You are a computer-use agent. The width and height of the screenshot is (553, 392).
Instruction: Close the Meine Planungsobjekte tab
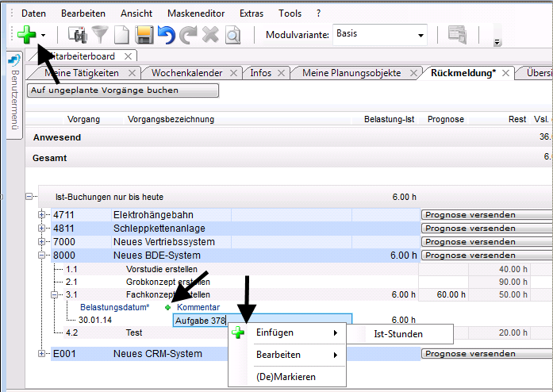pyautogui.click(x=413, y=73)
